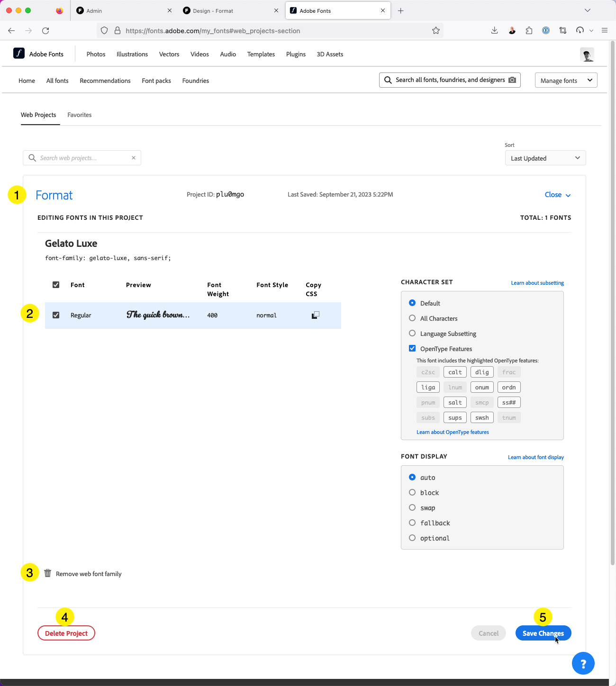Screen dimensions: 616x686
Task: Select optional font display
Action: coord(412,538)
